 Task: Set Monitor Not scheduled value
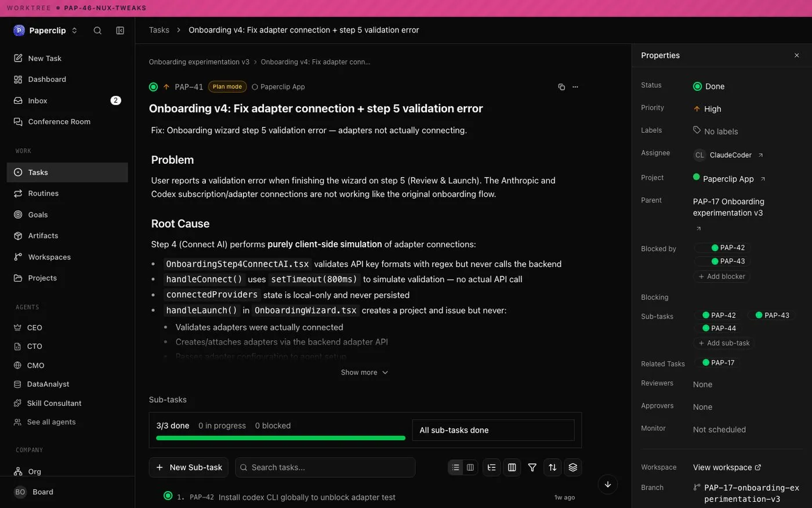(x=719, y=430)
